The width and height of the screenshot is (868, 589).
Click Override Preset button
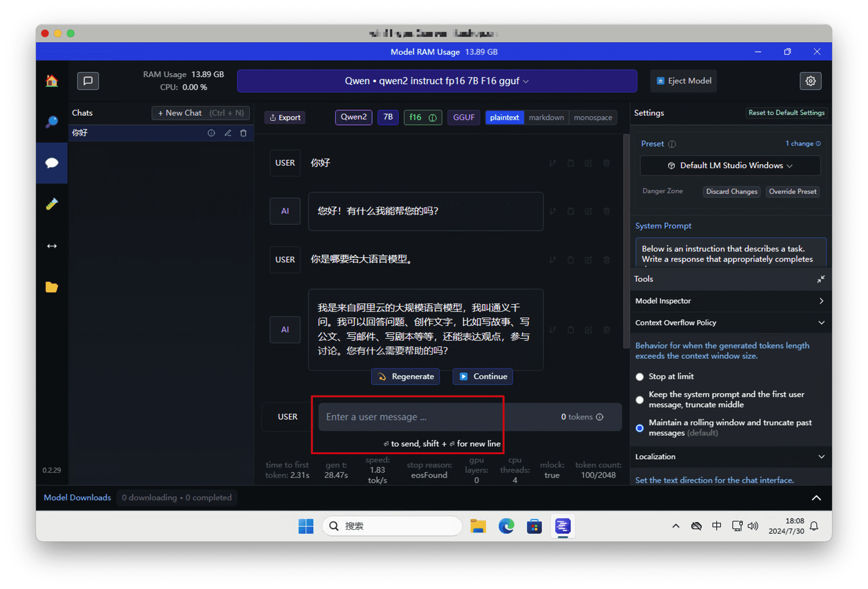tap(792, 192)
